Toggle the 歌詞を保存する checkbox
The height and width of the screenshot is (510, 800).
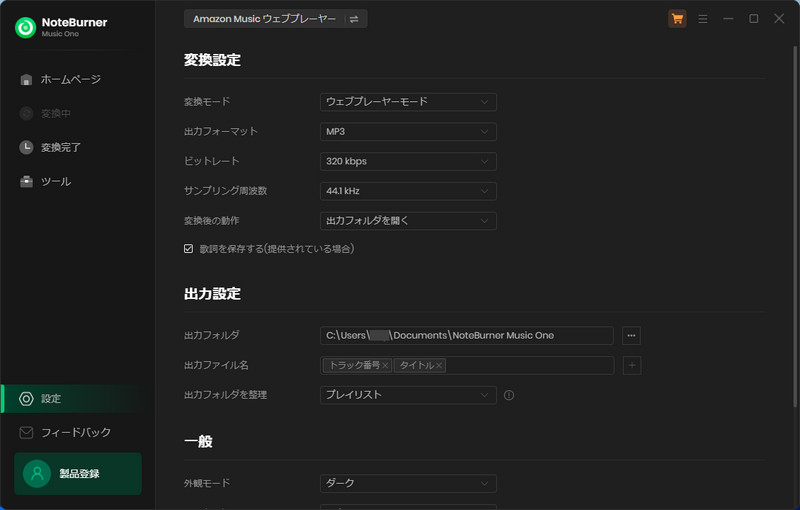(188, 249)
